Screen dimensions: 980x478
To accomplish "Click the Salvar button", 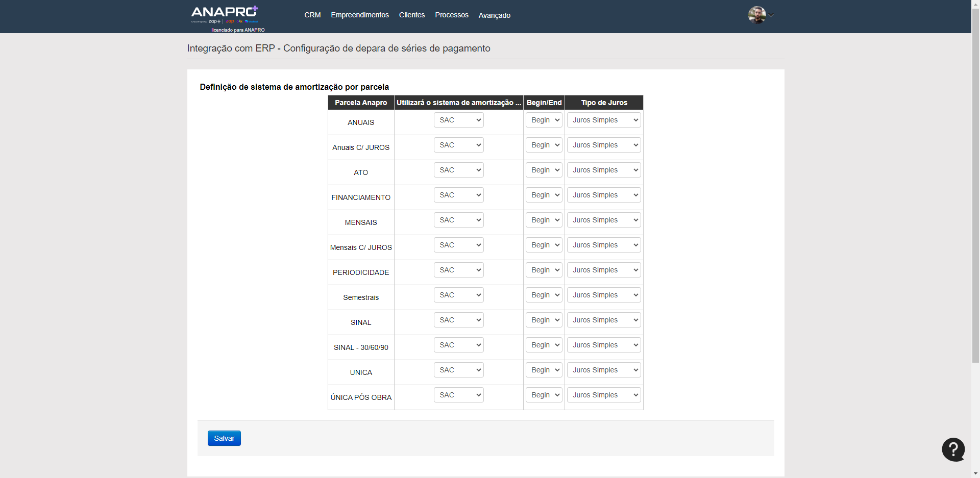I will pos(224,438).
